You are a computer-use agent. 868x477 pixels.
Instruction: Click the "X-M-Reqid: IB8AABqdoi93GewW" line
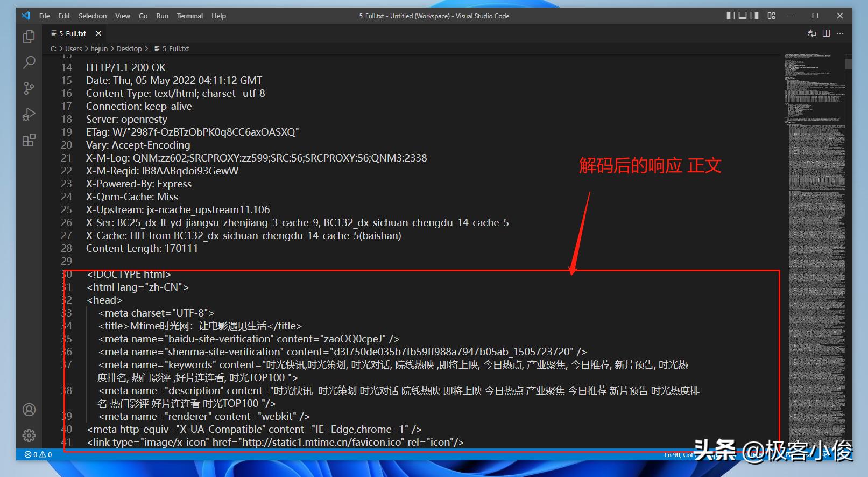coord(162,171)
